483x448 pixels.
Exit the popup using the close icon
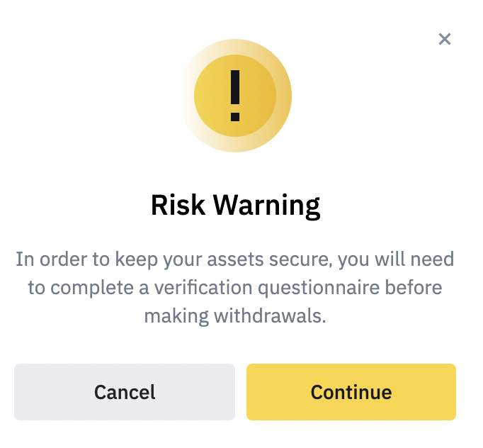pyautogui.click(x=444, y=39)
